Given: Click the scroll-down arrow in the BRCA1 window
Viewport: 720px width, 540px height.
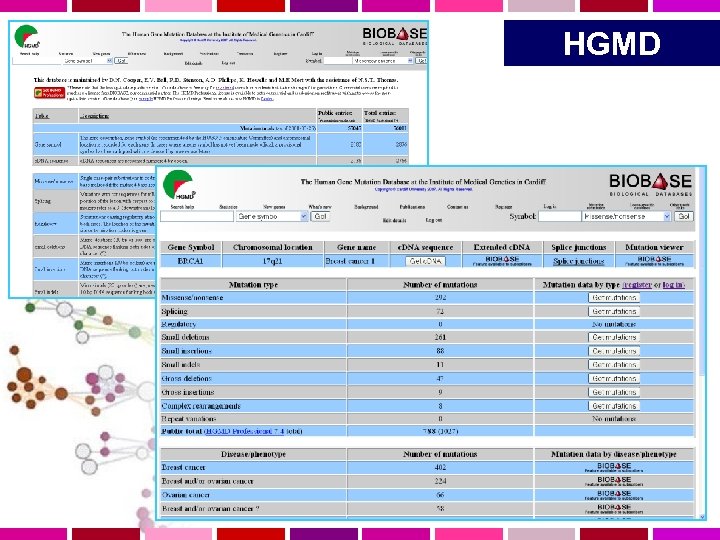Looking at the screenshot, I should (701, 517).
